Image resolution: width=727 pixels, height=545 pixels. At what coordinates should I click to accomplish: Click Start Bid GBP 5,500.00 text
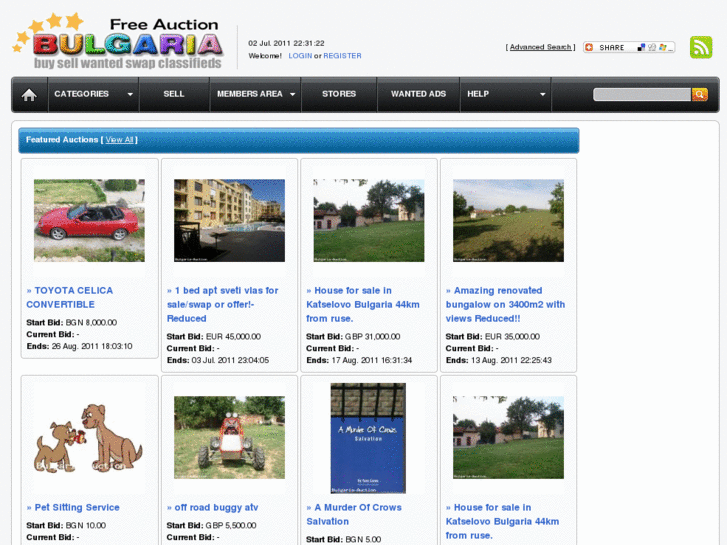point(211,526)
